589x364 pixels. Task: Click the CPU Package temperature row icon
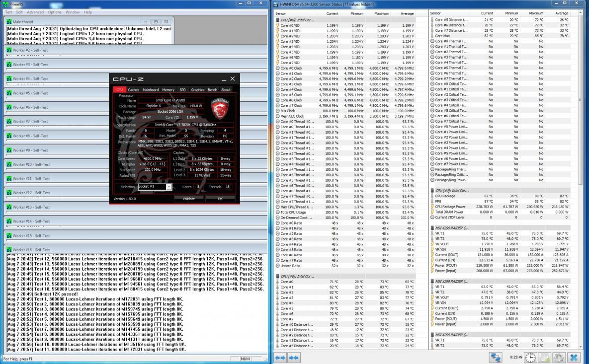coord(432,196)
